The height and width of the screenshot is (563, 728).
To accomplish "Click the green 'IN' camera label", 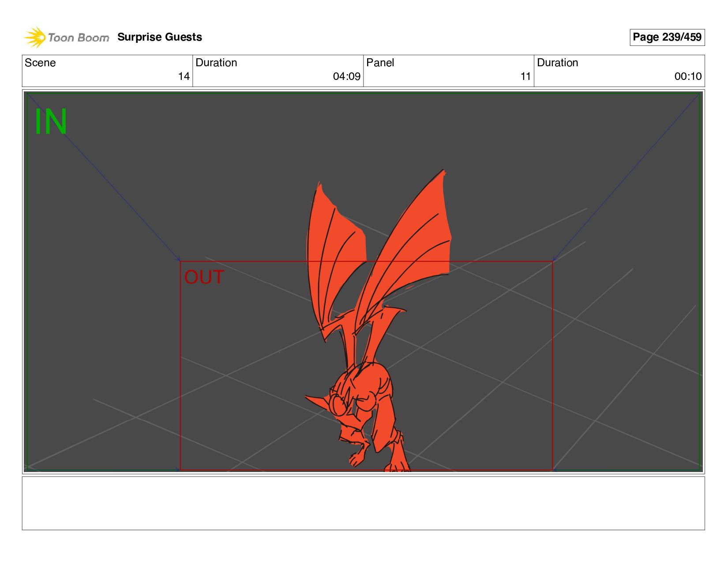I will pos(51,122).
